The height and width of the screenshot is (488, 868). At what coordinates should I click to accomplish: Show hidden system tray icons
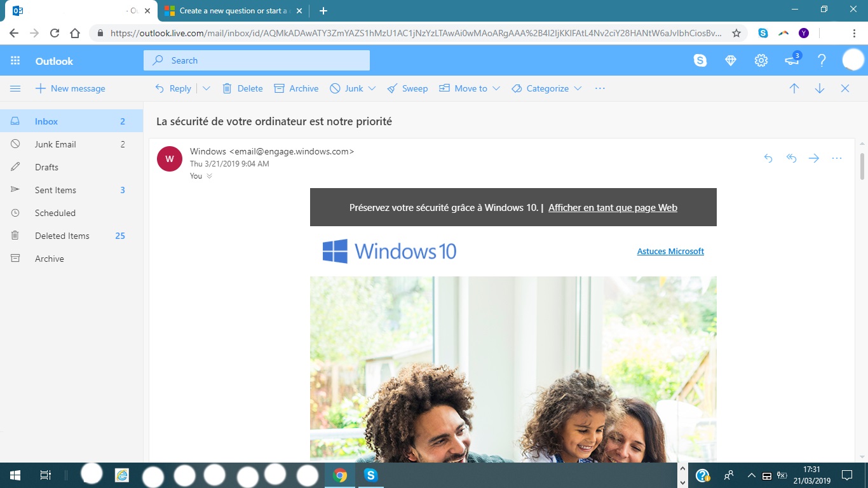click(752, 475)
